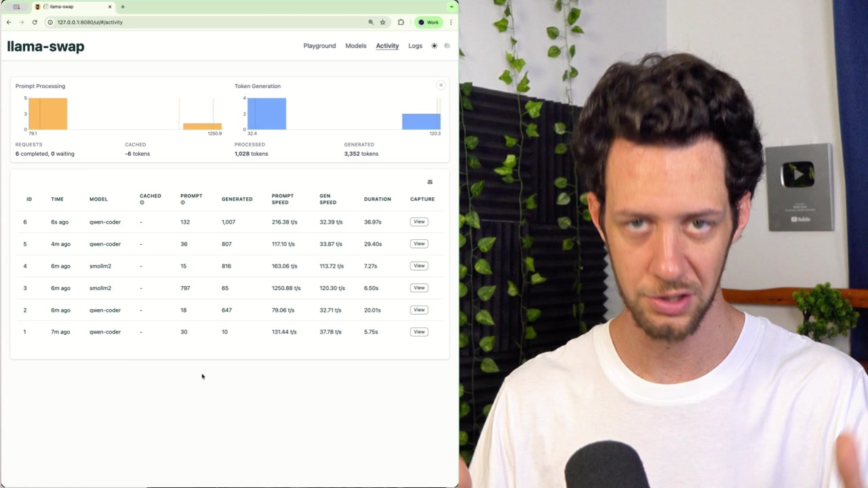Viewport: 868px width, 488px height.
Task: Click '6 completed, 0 waiting' requests text
Action: coord(45,154)
